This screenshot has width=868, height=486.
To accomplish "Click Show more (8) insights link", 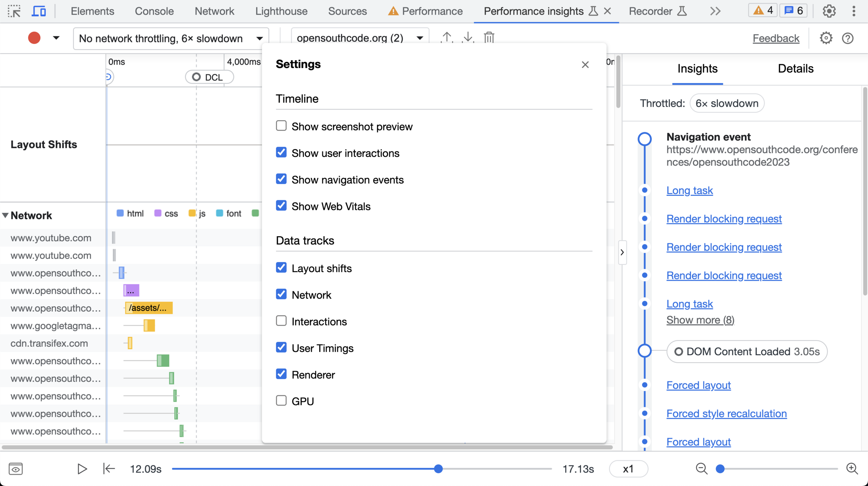I will click(700, 320).
